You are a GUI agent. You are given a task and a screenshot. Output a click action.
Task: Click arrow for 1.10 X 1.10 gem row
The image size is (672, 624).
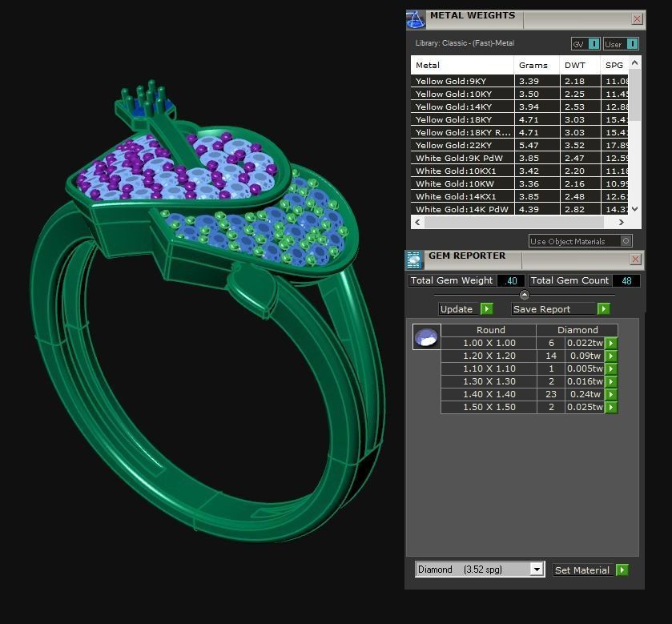click(x=611, y=368)
